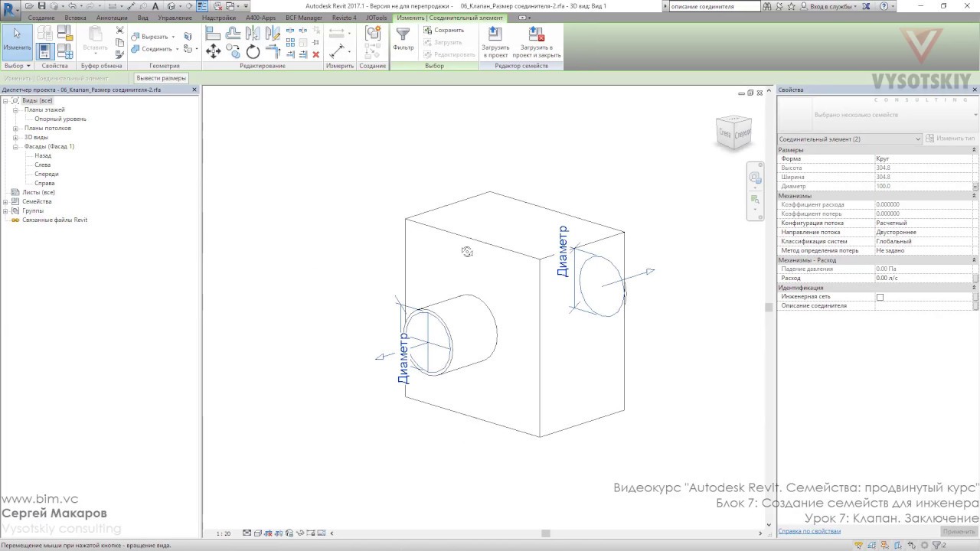Screen dimensions: 980x551
Task: Click the Create Group icon in Создание
Action: [x=373, y=34]
